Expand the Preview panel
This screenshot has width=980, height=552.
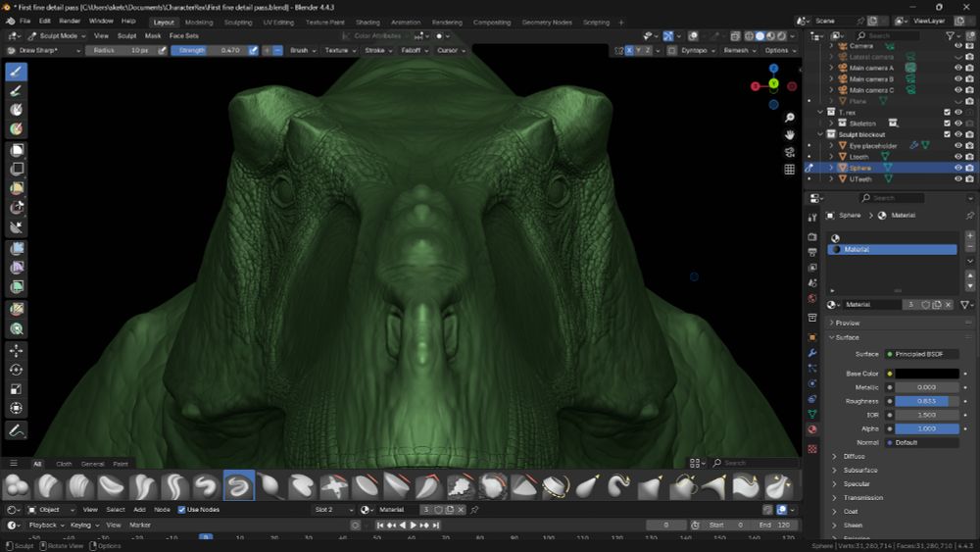point(848,323)
